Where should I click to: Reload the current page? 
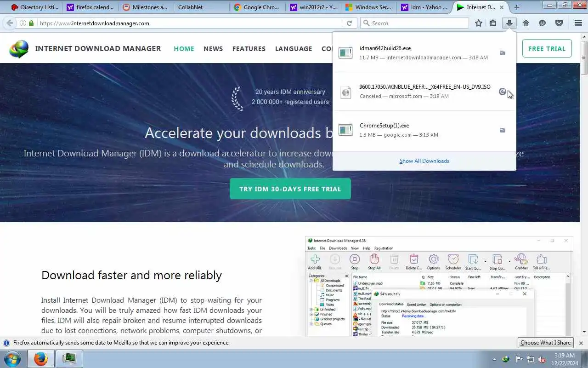[349, 23]
